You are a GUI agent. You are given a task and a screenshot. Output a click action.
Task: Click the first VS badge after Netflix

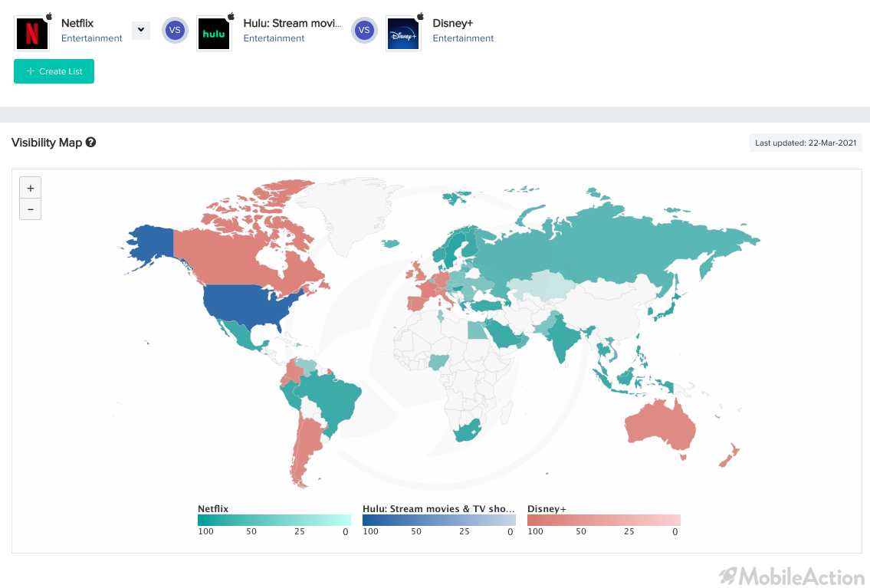pyautogui.click(x=175, y=30)
